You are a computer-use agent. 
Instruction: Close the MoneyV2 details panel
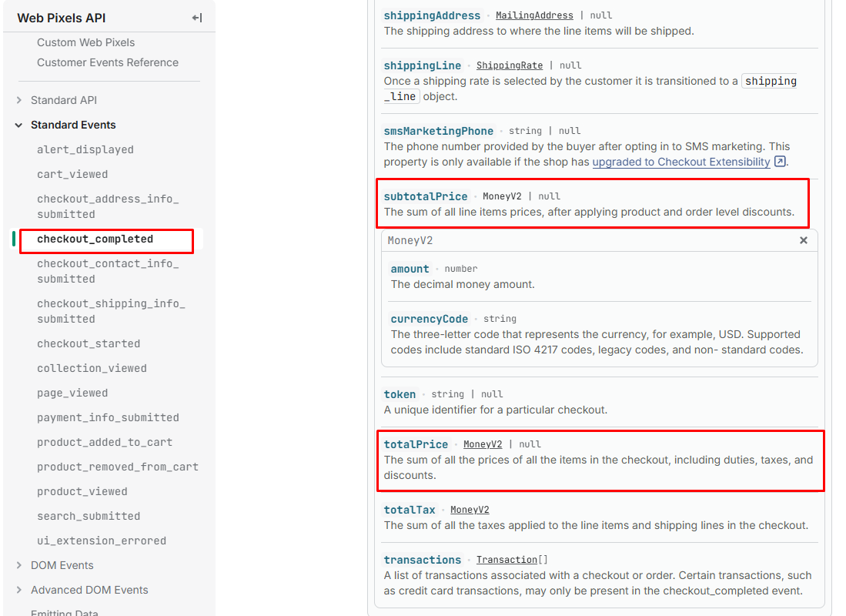804,240
